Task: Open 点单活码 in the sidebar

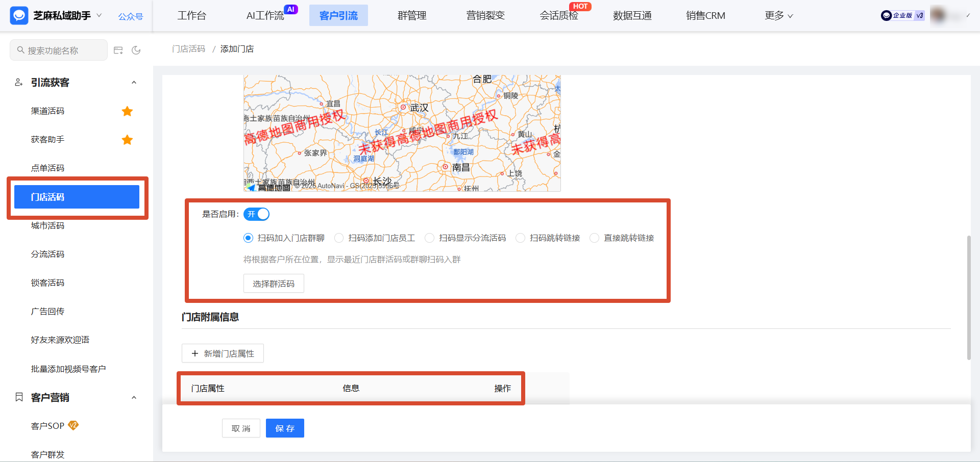Action: point(47,168)
